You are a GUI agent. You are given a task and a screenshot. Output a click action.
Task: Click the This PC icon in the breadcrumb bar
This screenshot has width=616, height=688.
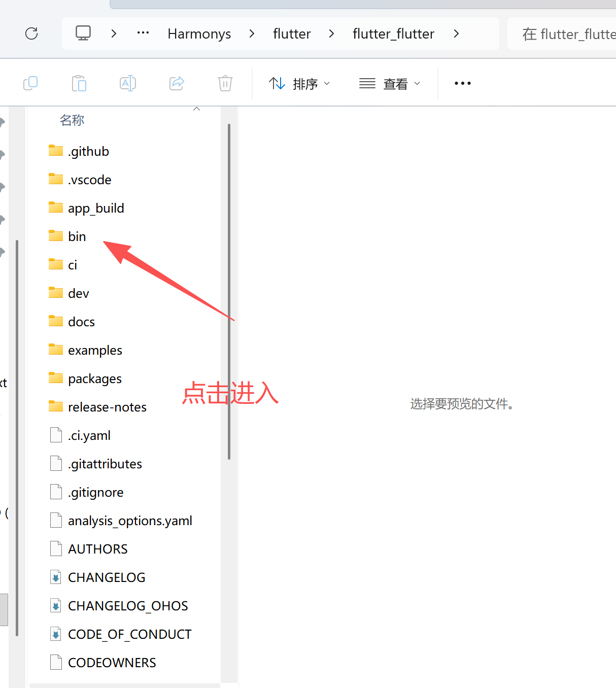tap(83, 32)
